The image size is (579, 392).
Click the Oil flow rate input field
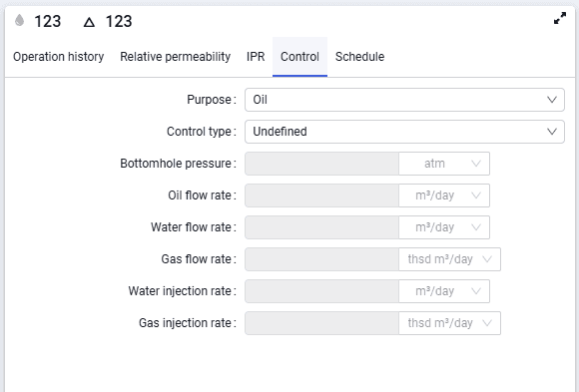pos(321,196)
